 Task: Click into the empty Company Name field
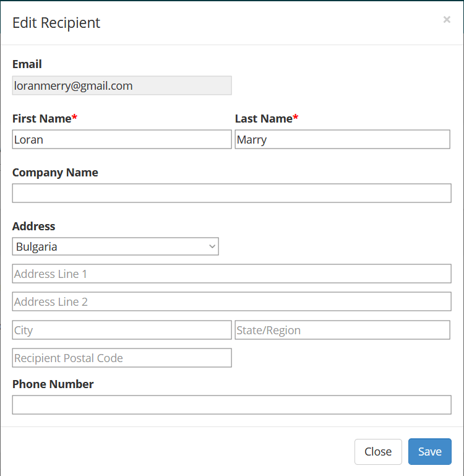point(231,193)
